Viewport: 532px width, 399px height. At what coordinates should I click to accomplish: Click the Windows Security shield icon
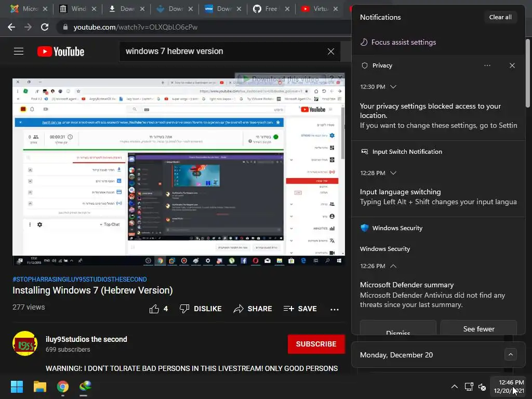click(x=364, y=228)
